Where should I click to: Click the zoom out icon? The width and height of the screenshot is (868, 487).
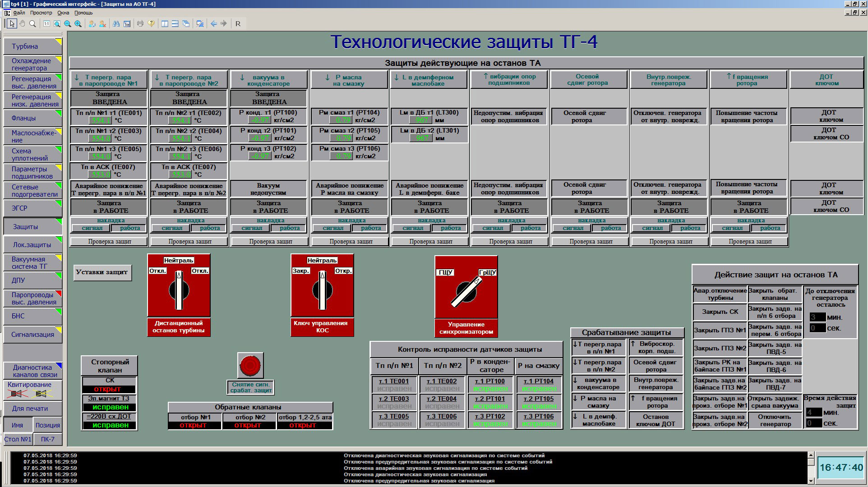[67, 23]
